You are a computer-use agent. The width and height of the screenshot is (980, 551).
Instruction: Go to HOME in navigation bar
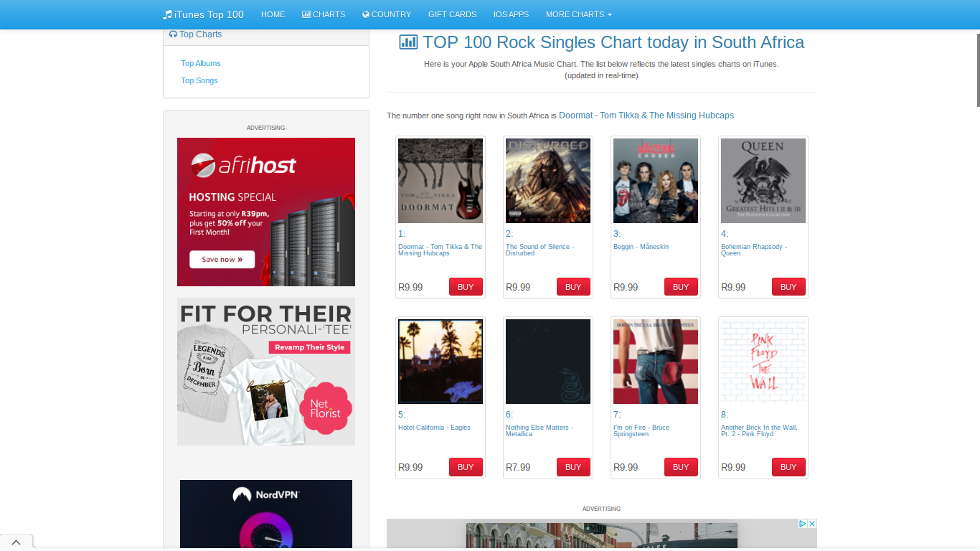(273, 14)
